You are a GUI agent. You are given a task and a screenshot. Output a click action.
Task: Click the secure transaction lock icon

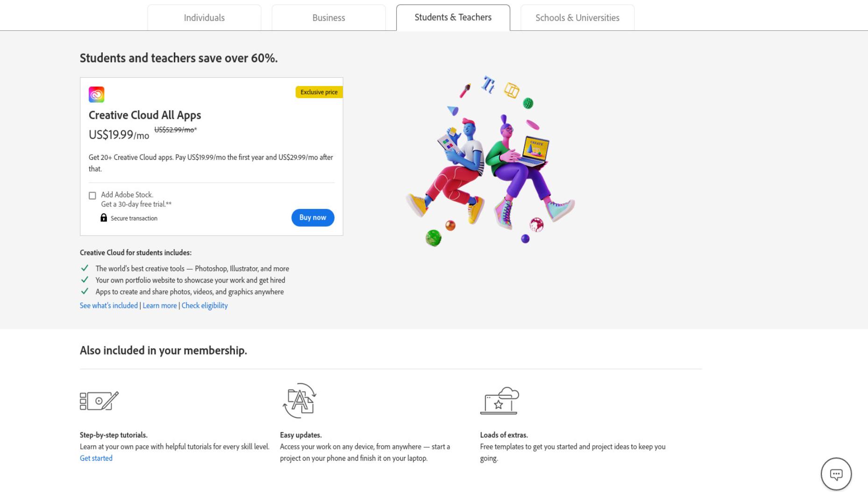104,218
